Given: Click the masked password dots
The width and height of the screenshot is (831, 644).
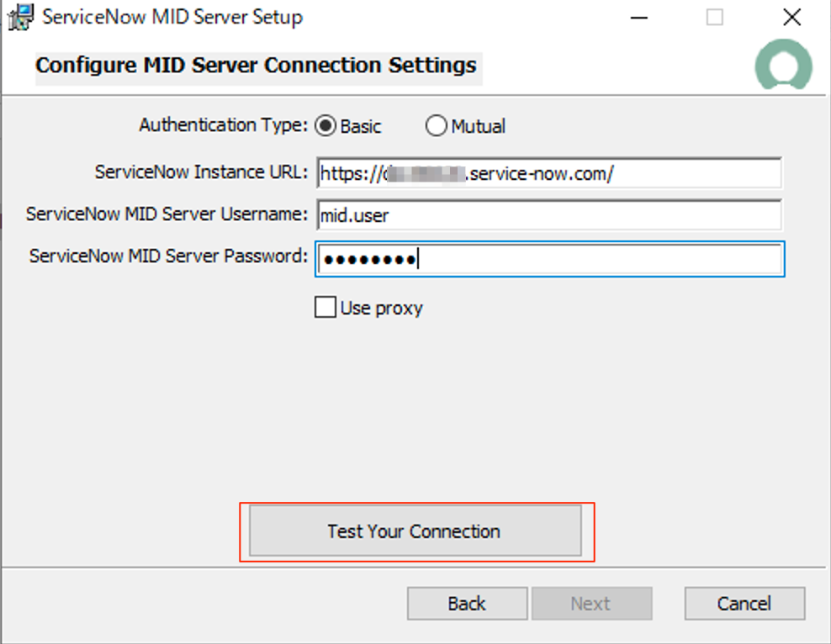Looking at the screenshot, I should tap(368, 260).
